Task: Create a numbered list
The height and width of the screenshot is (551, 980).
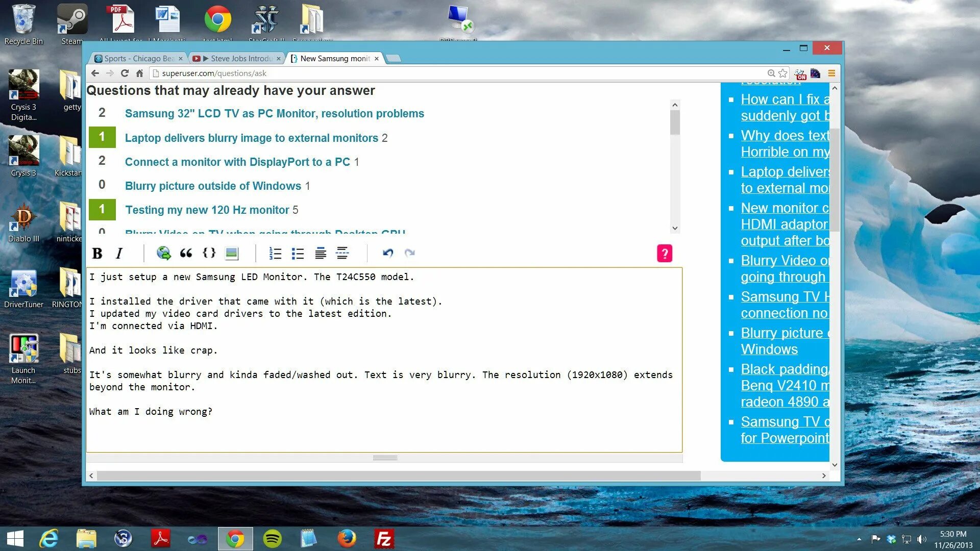Action: (275, 253)
